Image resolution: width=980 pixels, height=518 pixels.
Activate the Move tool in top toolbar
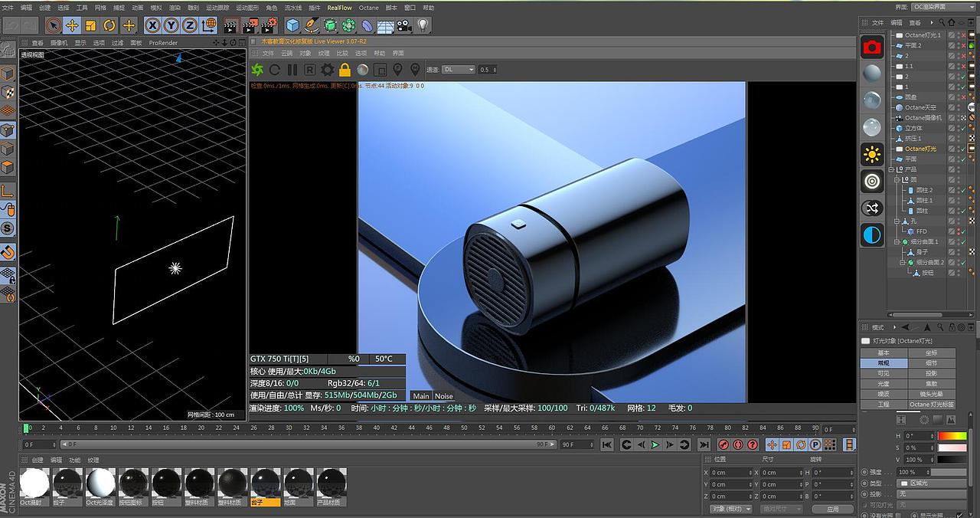[72, 25]
